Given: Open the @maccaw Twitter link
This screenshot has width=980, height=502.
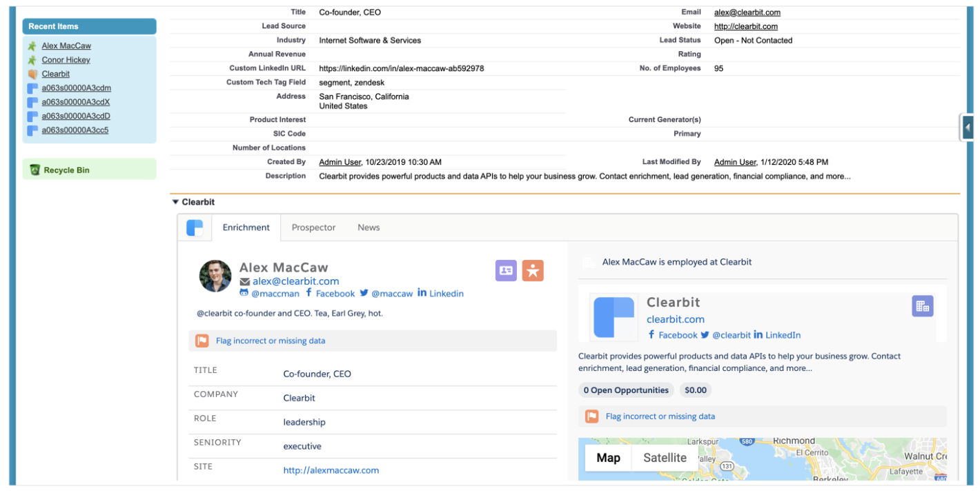Looking at the screenshot, I should click(x=392, y=294).
